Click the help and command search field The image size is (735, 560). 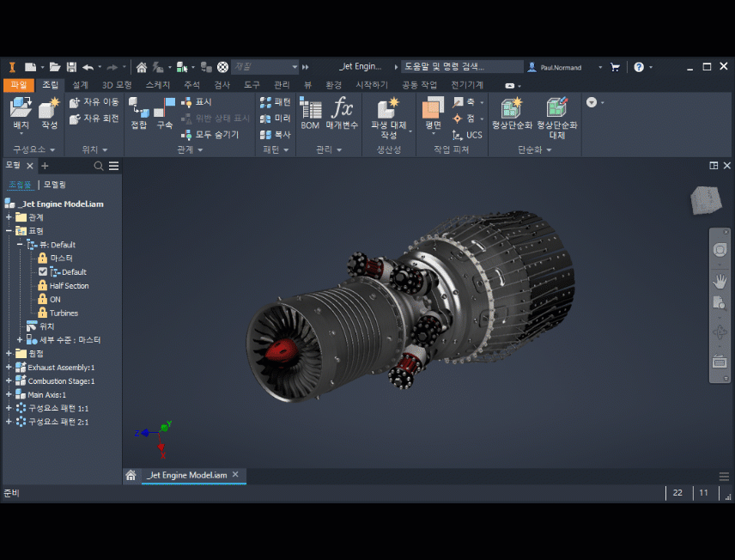(x=462, y=67)
